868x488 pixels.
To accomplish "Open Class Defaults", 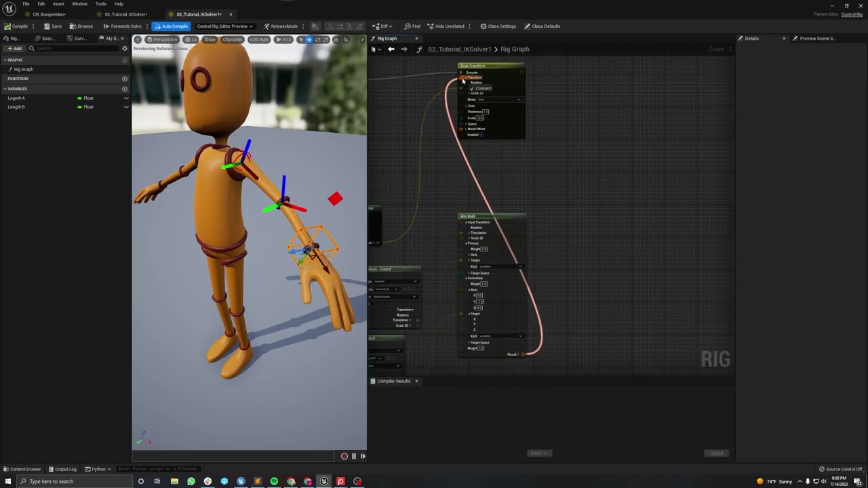I will (542, 26).
